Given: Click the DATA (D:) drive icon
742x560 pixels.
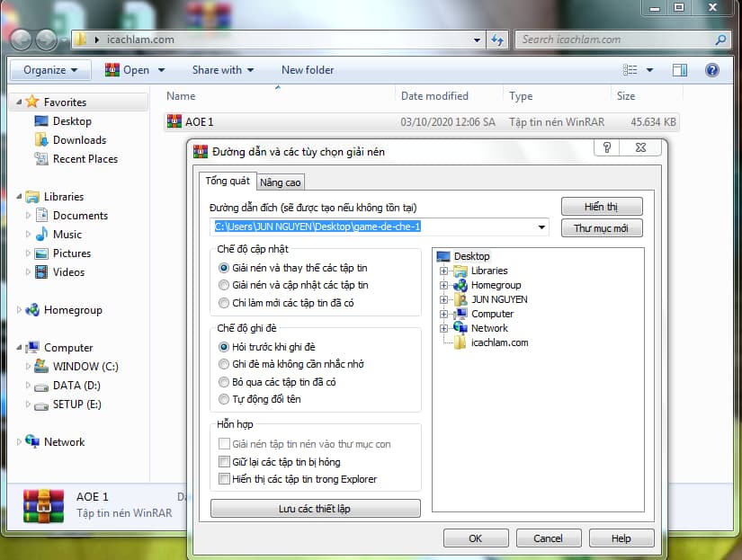Looking at the screenshot, I should click(41, 387).
